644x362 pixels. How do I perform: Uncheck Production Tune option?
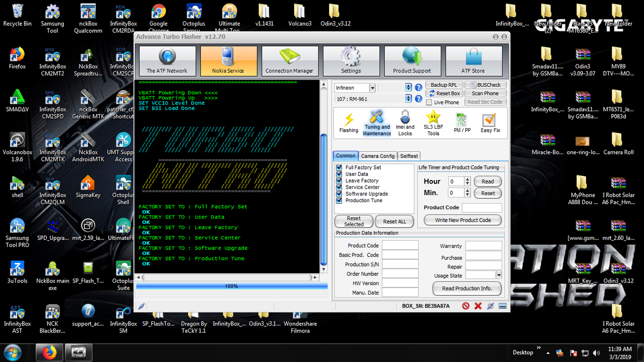pyautogui.click(x=339, y=200)
